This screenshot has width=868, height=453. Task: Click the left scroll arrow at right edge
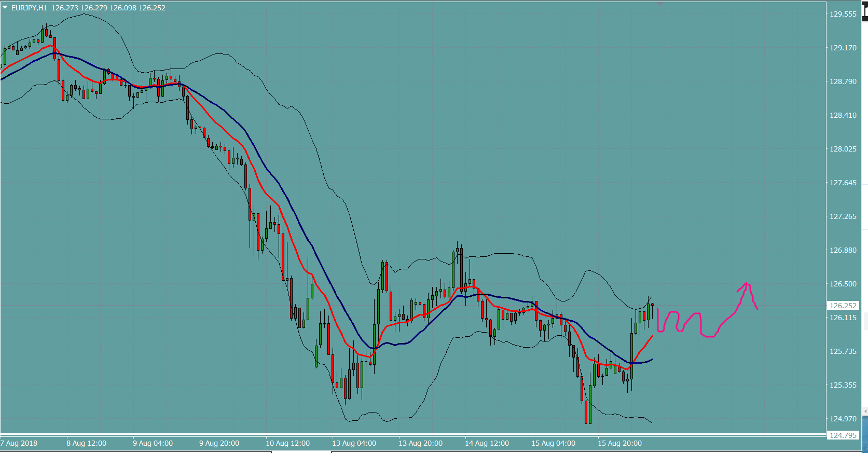[x=865, y=411]
